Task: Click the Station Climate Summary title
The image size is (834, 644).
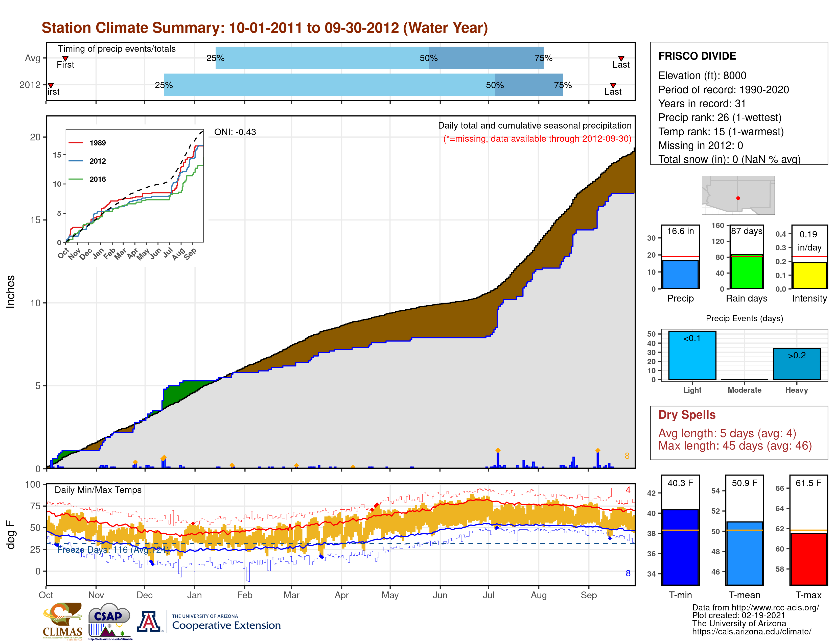Action: tap(265, 28)
